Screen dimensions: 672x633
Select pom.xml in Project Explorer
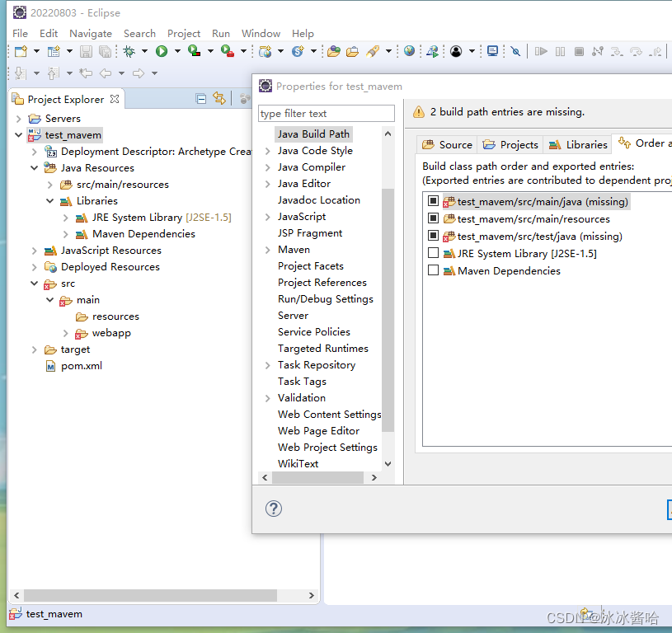(x=82, y=366)
